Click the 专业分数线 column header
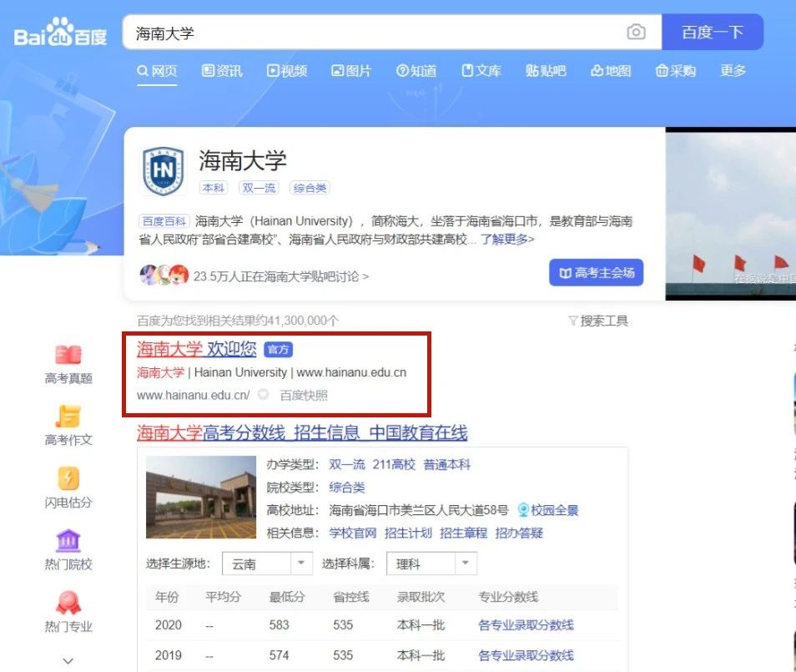This screenshot has width=796, height=672. point(508,597)
